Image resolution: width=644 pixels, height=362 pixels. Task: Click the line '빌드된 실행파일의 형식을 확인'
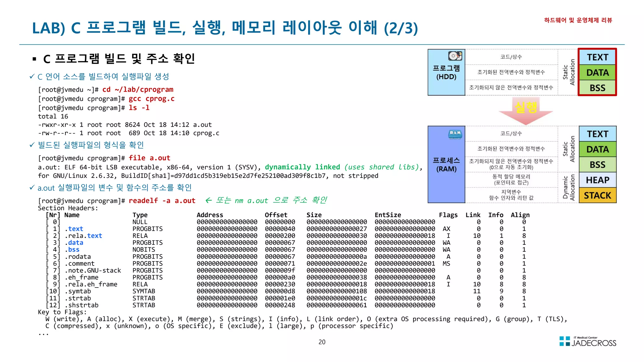91,145
